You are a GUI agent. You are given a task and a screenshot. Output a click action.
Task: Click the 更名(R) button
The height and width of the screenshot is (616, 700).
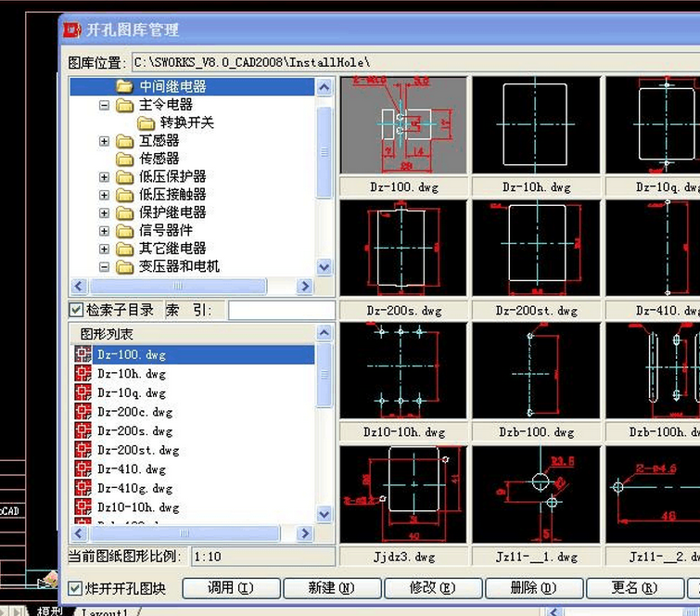coord(635,588)
